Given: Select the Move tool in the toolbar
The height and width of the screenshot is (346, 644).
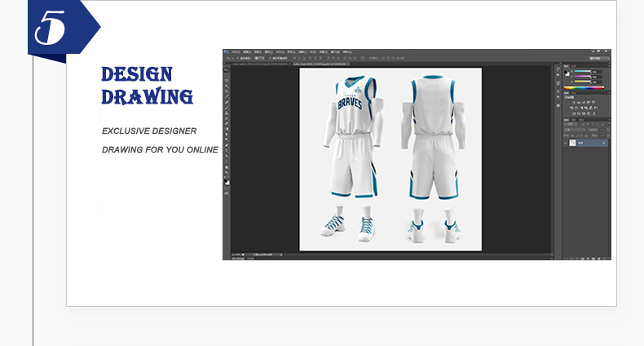Looking at the screenshot, I should (227, 71).
